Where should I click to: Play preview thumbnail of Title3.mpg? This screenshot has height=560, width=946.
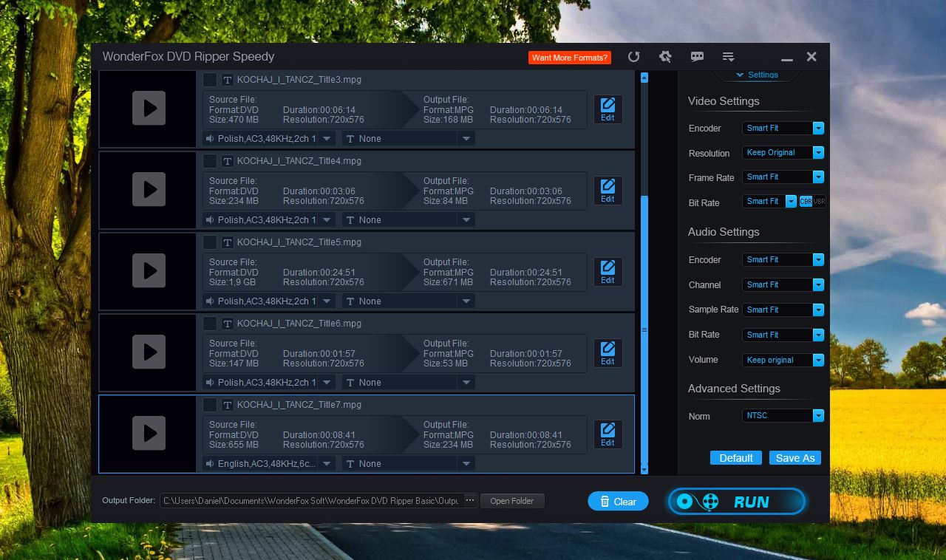149,109
